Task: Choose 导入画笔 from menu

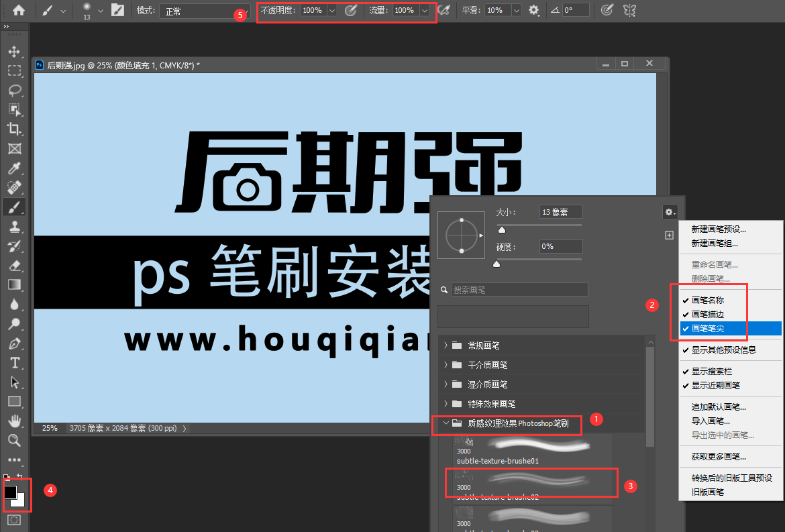Action: [x=711, y=421]
